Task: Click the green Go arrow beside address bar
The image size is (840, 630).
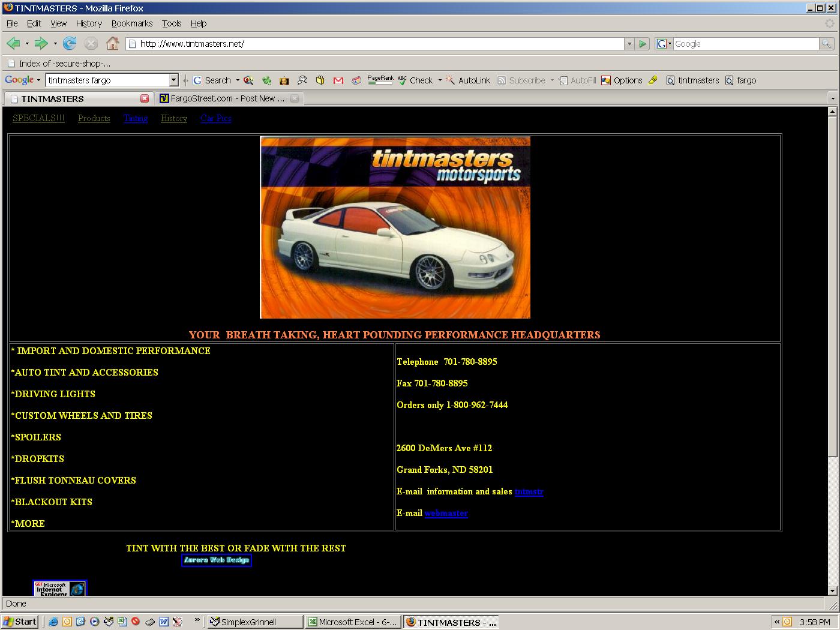Action: pos(643,44)
